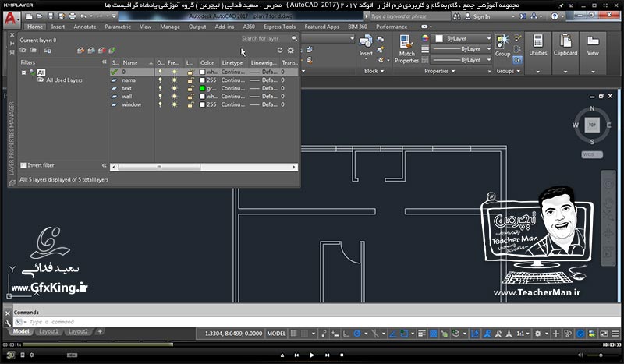The height and width of the screenshot is (364, 624).
Task: Open object color ByLayer dropdown
Action: [463, 39]
